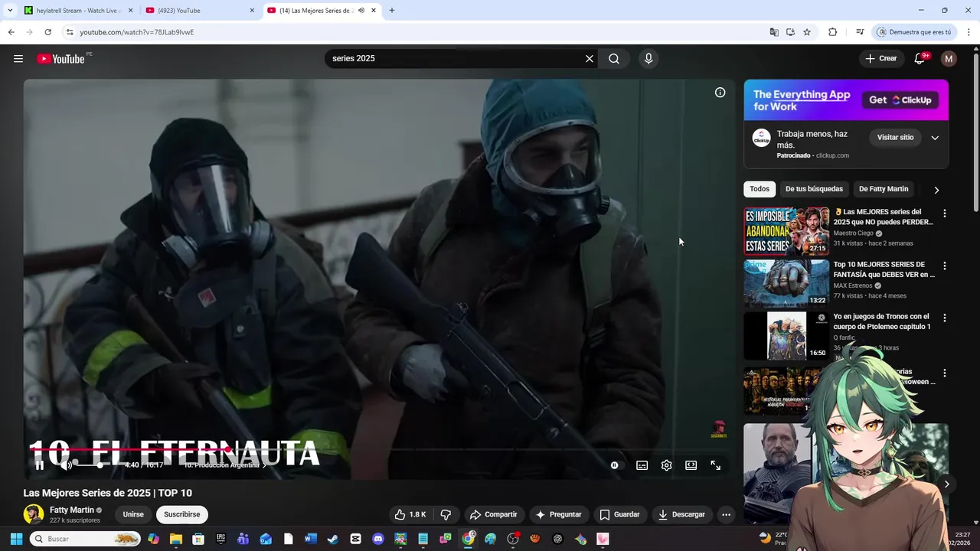The image size is (980, 551).
Task: Mute the video volume
Action: (67, 465)
